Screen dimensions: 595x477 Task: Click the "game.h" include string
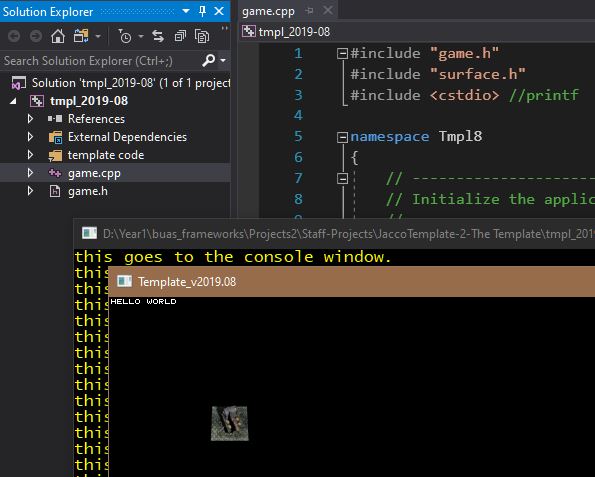(464, 54)
